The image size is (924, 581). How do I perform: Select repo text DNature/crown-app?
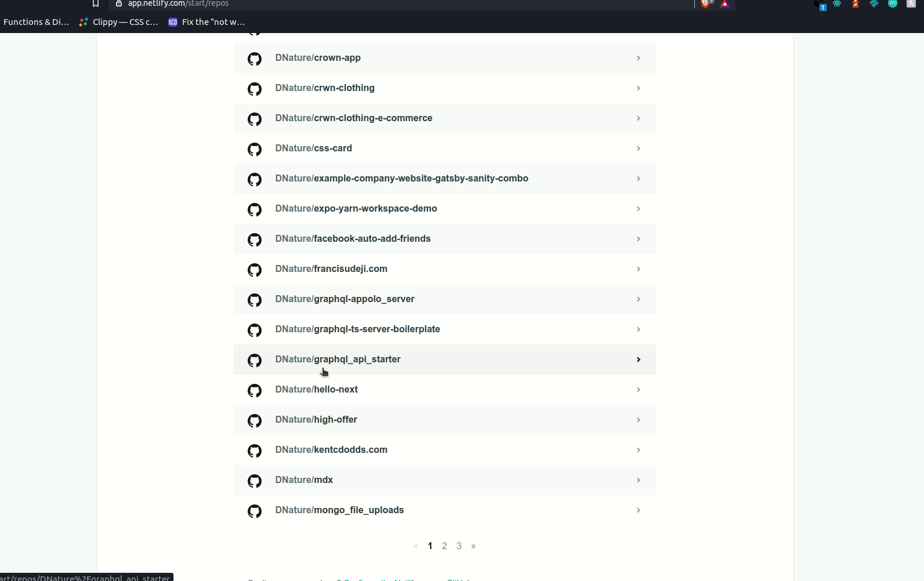(318, 58)
